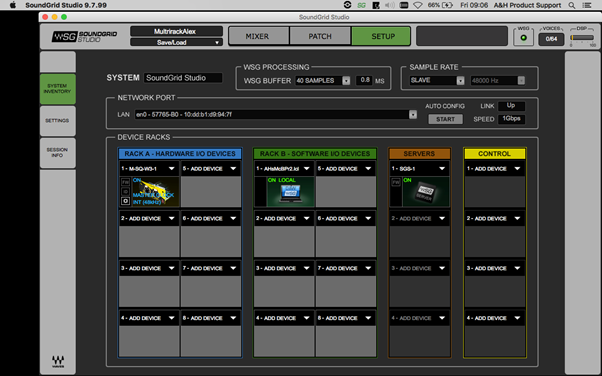Open the Servers slot 1 SGS-1 menu
This screenshot has width=602, height=376.
click(419, 169)
